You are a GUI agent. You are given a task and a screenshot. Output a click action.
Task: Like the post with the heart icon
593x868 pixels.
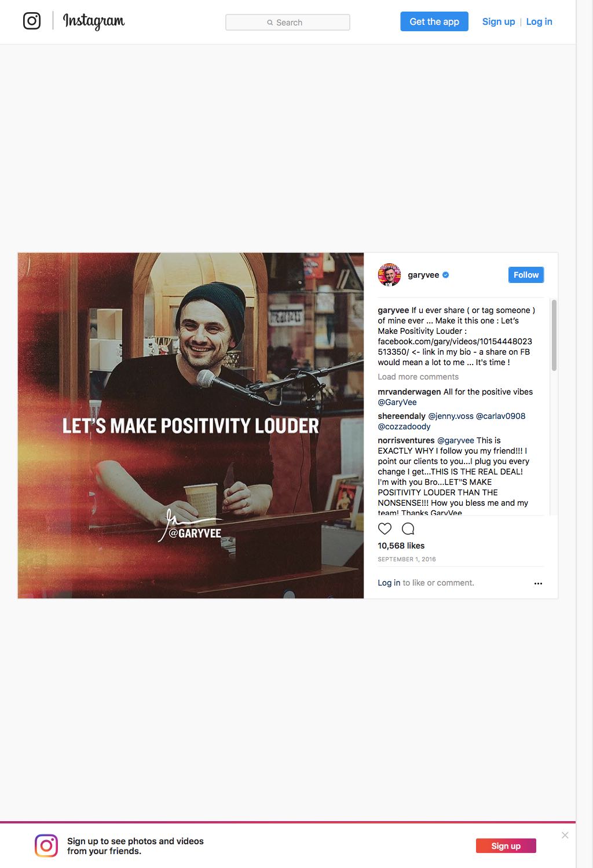click(385, 528)
